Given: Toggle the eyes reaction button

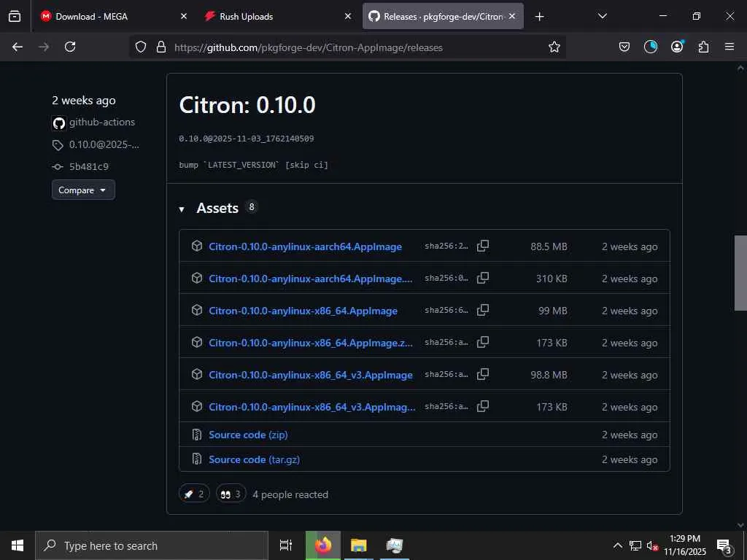Looking at the screenshot, I should coord(231,494).
